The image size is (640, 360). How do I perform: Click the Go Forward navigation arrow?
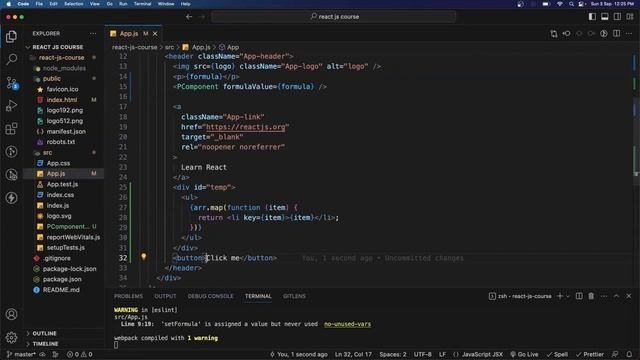pyautogui.click(x=202, y=17)
